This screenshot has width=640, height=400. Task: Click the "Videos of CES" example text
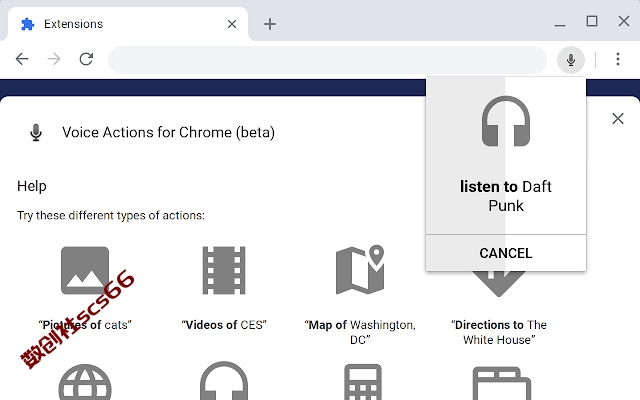224,325
